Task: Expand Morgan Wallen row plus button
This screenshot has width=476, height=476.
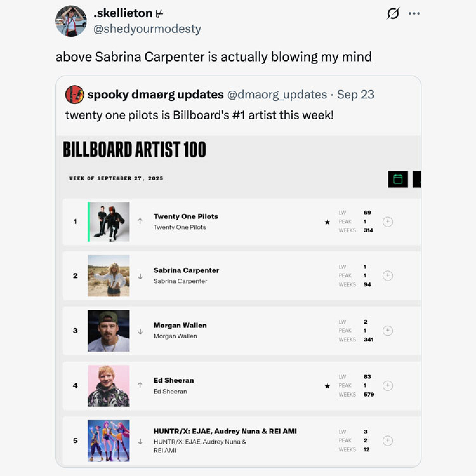Action: point(387,331)
